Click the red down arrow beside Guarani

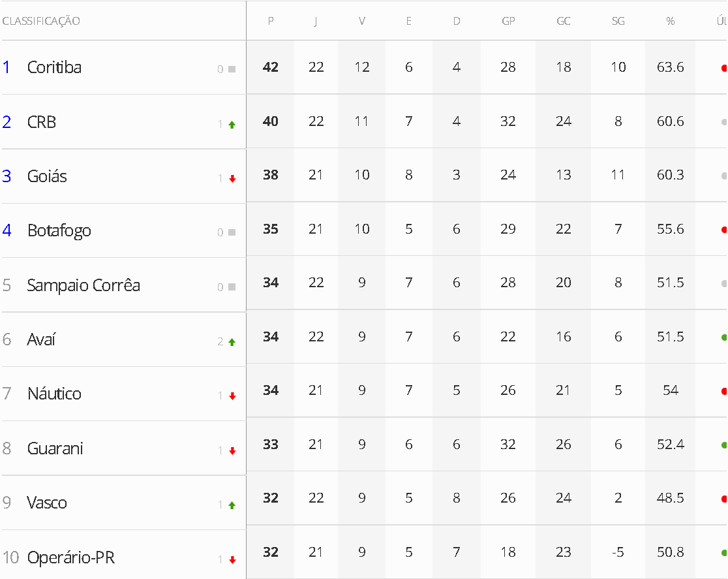coord(232,451)
